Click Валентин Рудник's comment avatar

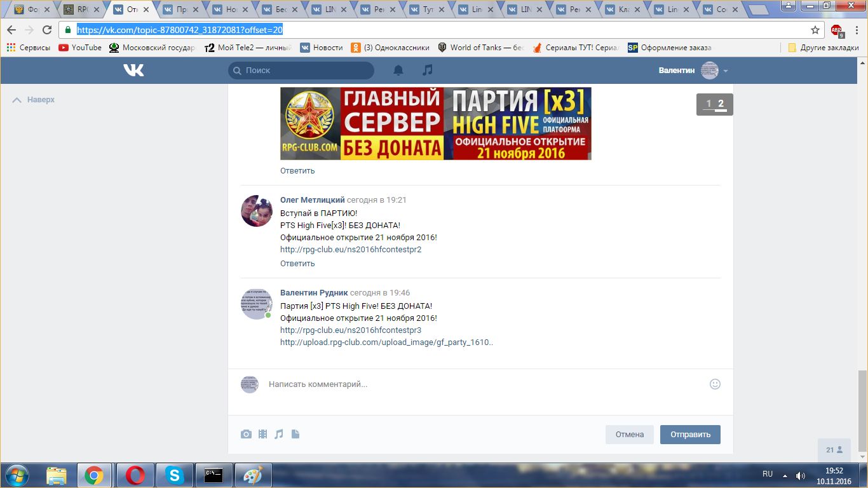click(x=257, y=304)
